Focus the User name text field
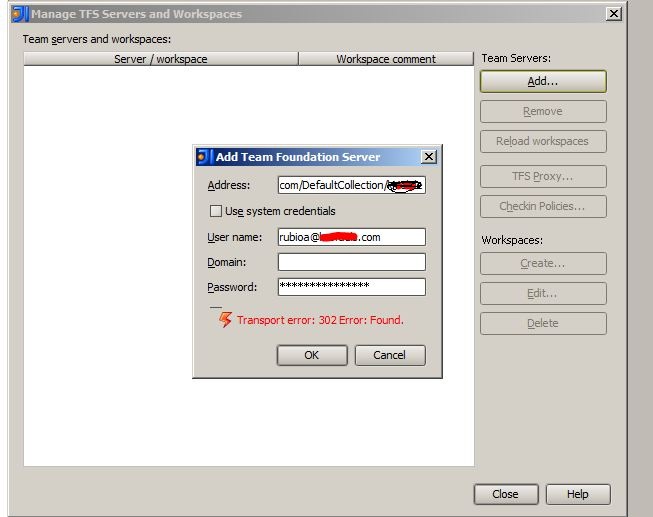 pos(351,237)
